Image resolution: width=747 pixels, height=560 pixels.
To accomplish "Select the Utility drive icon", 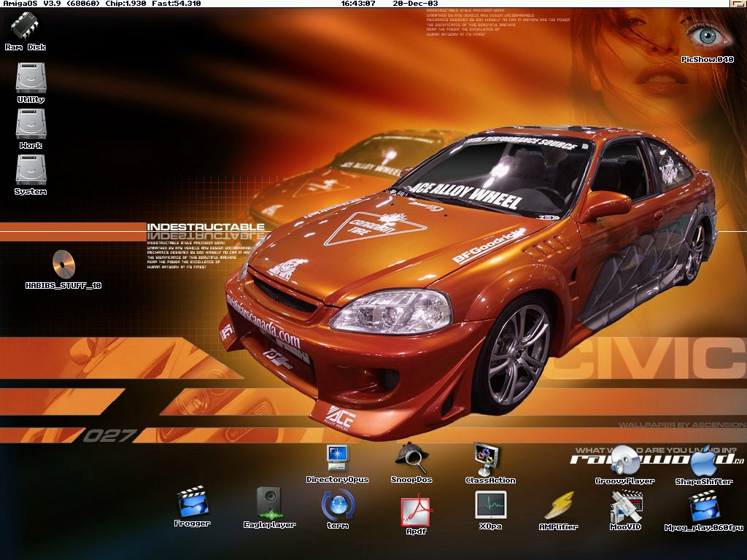I will click(31, 77).
